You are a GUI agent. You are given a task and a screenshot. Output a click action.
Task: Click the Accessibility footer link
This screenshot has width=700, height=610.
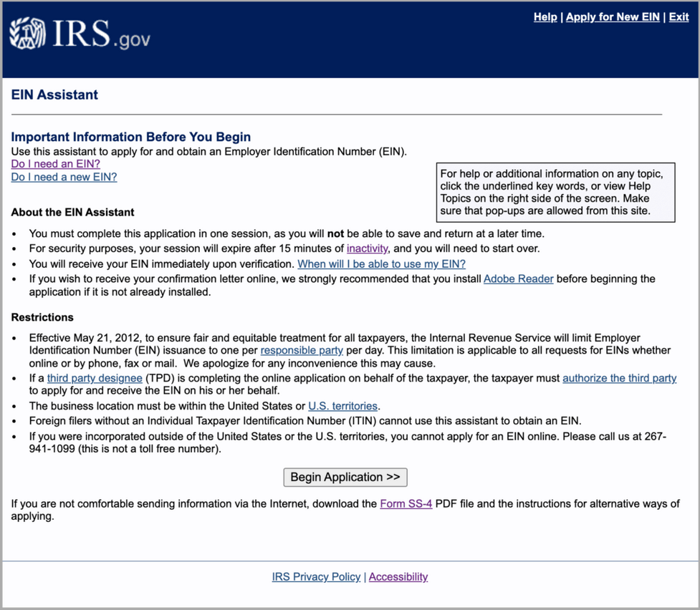coord(398,576)
